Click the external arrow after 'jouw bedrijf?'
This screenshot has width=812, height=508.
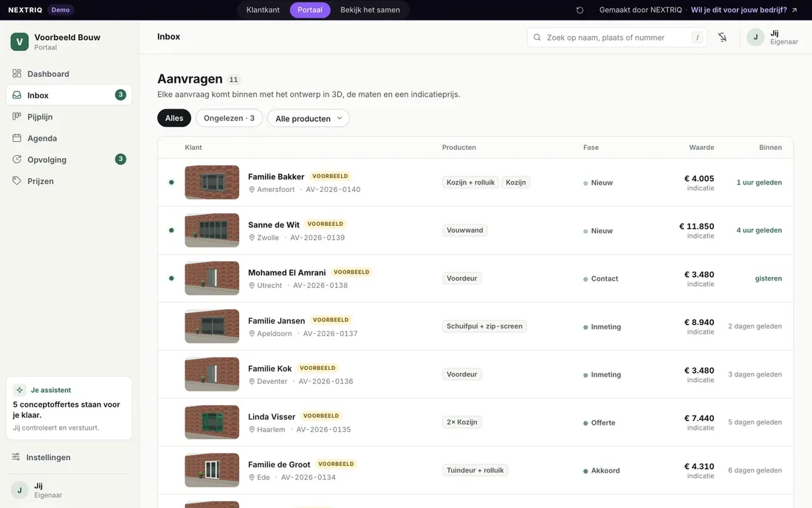tap(794, 10)
